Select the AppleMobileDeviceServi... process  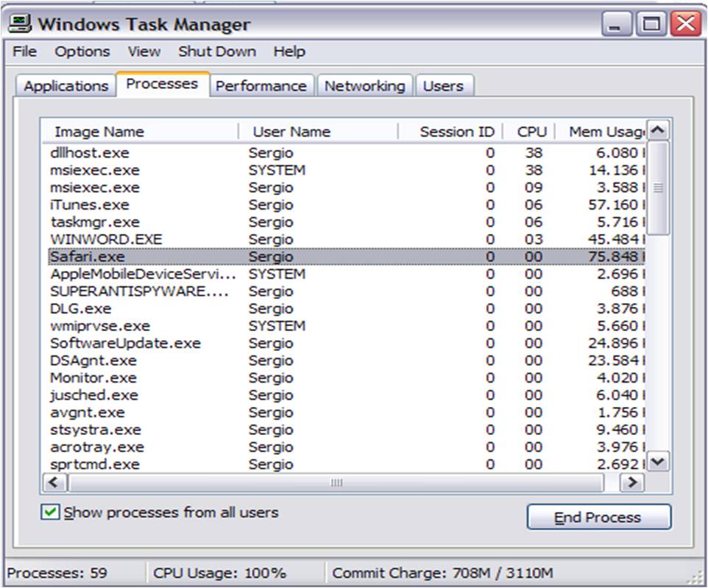click(347, 274)
